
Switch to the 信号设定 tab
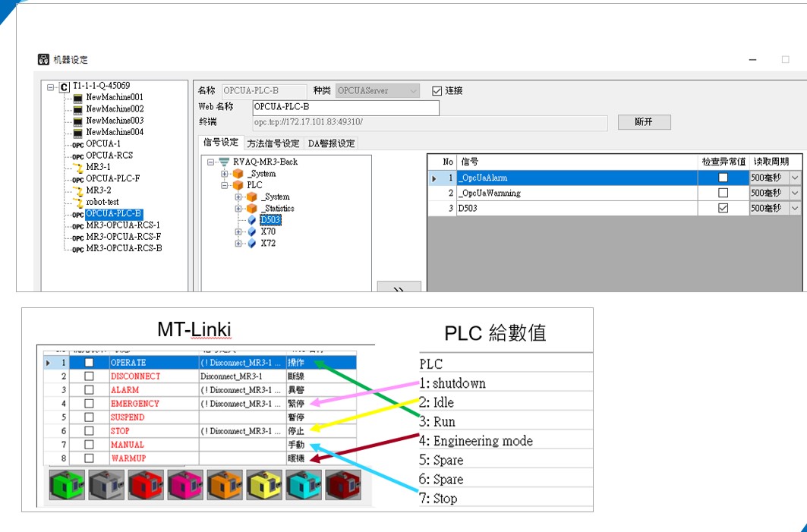pyautogui.click(x=221, y=143)
